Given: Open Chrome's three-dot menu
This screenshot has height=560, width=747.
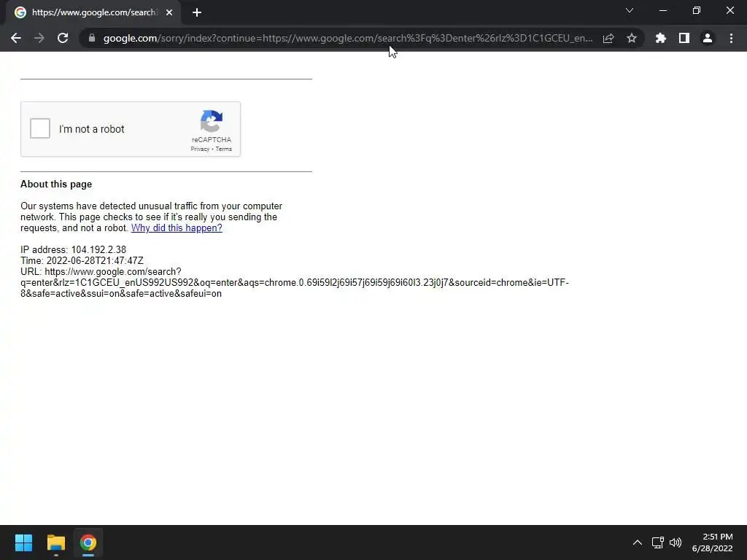Looking at the screenshot, I should [x=731, y=38].
